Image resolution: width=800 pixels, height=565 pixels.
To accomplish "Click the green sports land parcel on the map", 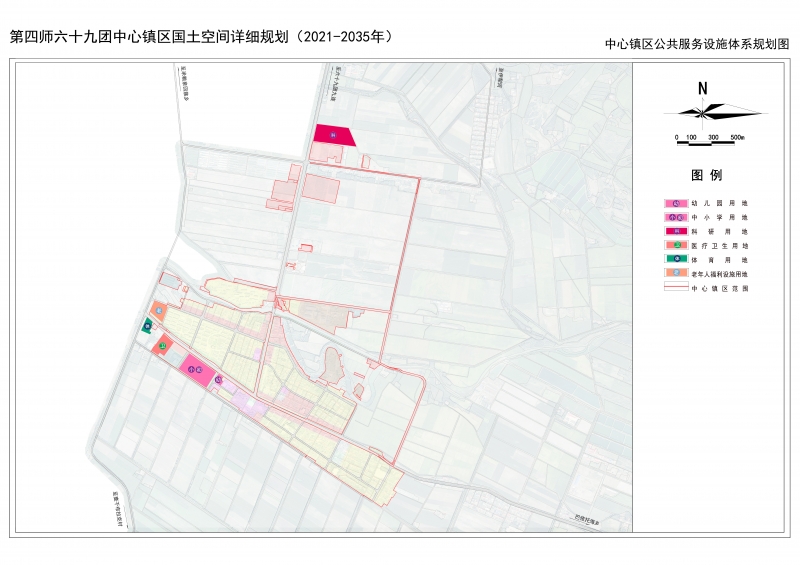I will (x=147, y=326).
